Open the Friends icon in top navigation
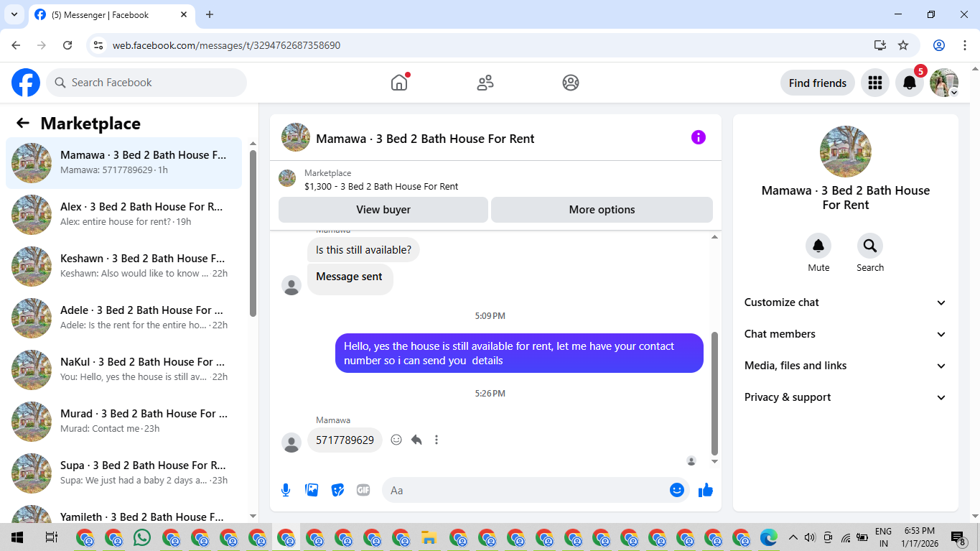 click(485, 83)
